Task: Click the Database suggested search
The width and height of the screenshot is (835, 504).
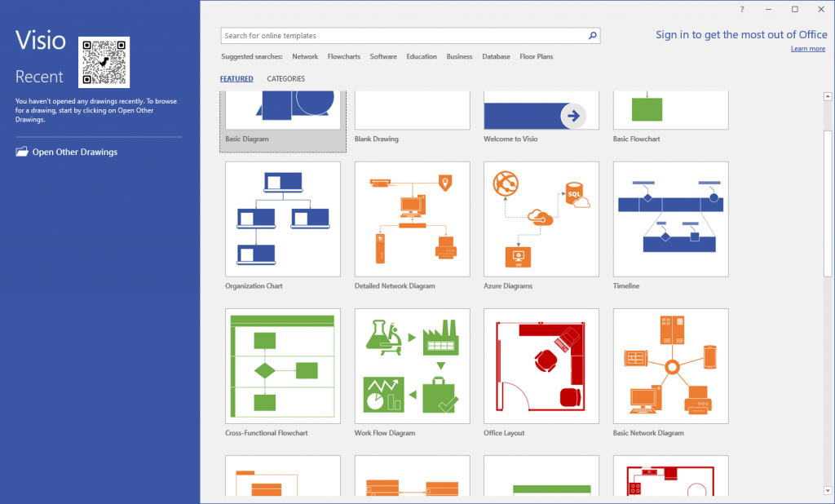Action: click(495, 56)
